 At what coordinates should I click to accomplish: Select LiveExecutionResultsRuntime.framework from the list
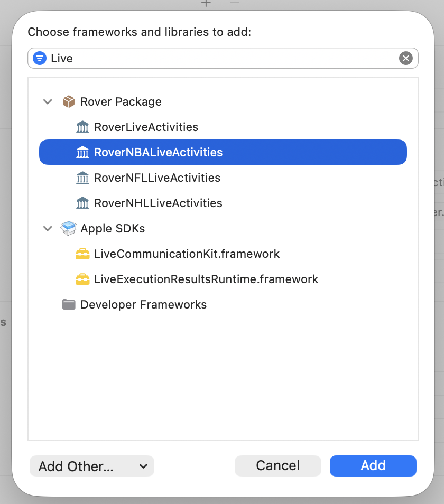[205, 279]
